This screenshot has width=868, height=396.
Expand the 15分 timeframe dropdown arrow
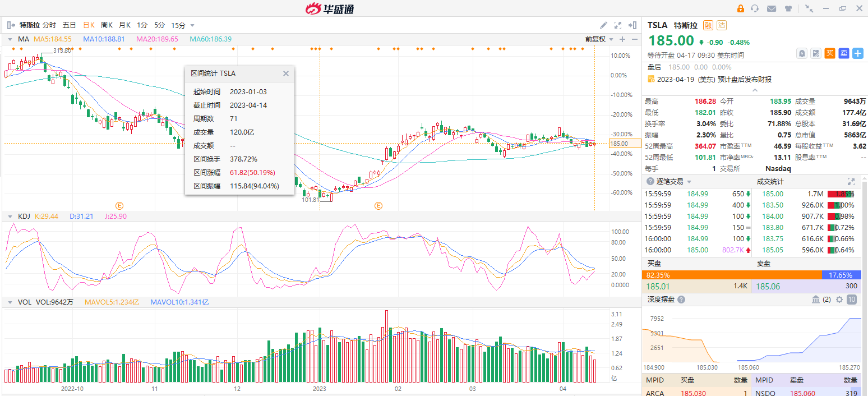(192, 25)
